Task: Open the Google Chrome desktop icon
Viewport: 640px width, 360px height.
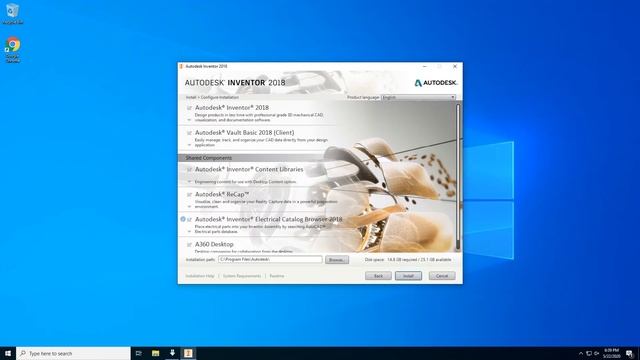Action: click(x=13, y=50)
